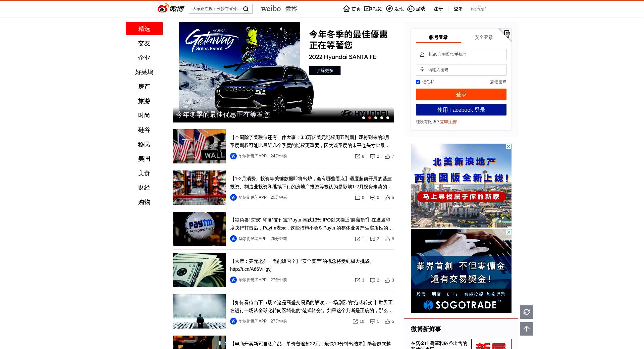Select the 安全登录 tab
The width and height of the screenshot is (644, 349).
click(484, 37)
